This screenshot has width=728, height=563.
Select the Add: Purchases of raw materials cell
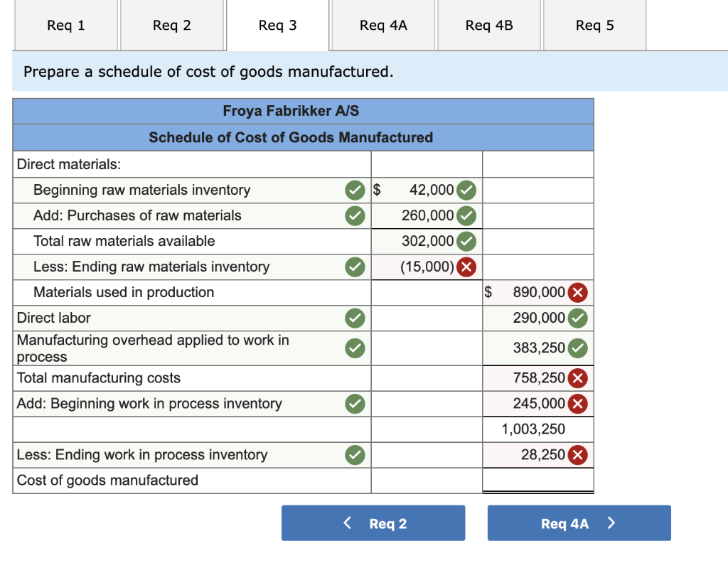192,216
